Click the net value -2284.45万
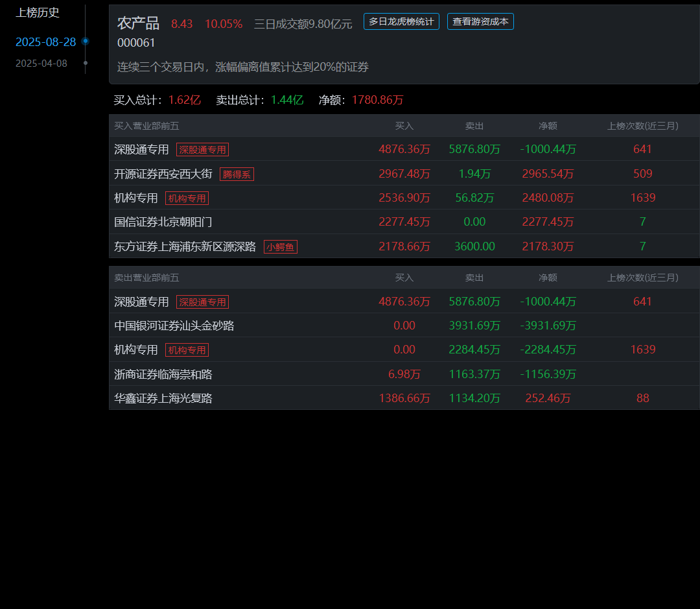The image size is (700, 609). pyautogui.click(x=548, y=350)
